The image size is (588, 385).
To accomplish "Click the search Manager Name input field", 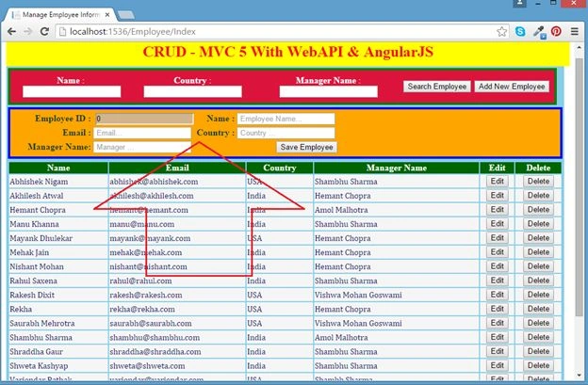I will pyautogui.click(x=329, y=91).
